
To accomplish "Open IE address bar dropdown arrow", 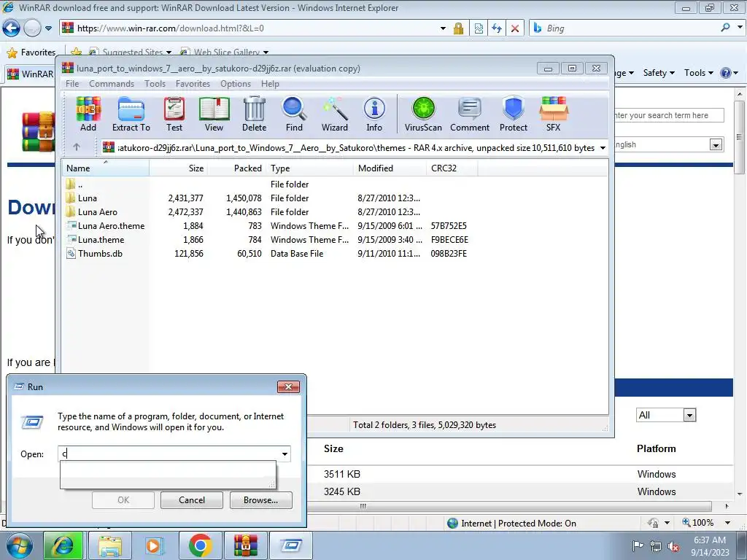I will click(443, 28).
